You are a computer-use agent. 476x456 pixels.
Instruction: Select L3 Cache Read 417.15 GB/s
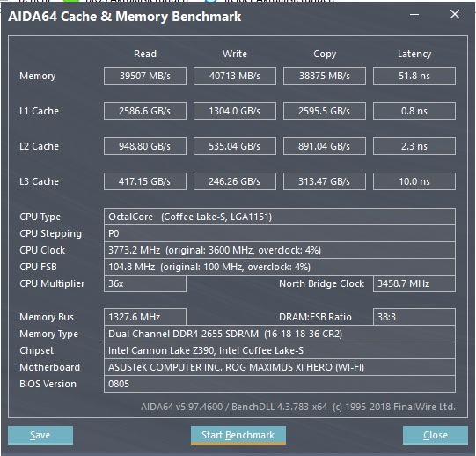click(x=145, y=181)
